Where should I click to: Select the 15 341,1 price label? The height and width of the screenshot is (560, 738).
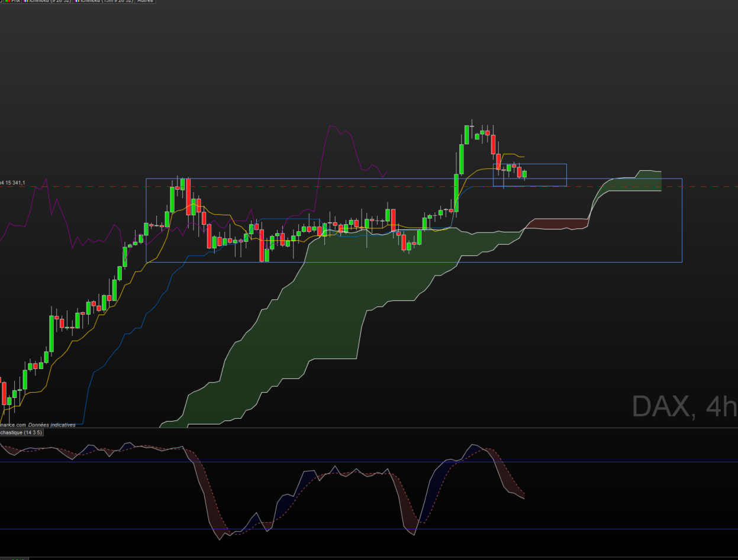pos(15,183)
